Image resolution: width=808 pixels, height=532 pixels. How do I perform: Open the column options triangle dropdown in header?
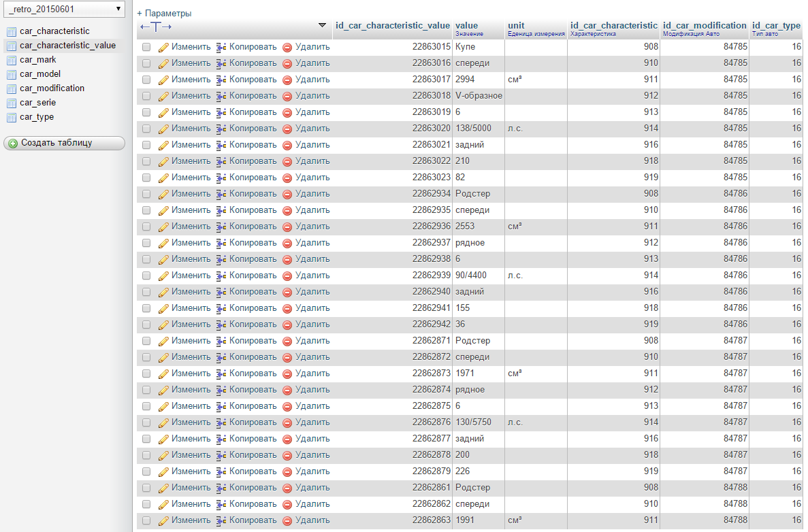(322, 25)
